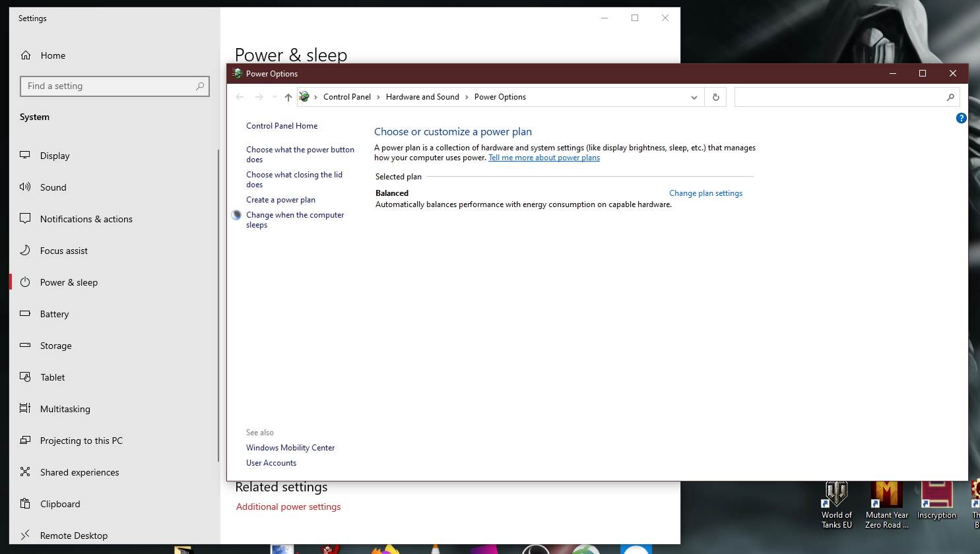Go to Notifications & actions settings
980x554 pixels.
86,219
